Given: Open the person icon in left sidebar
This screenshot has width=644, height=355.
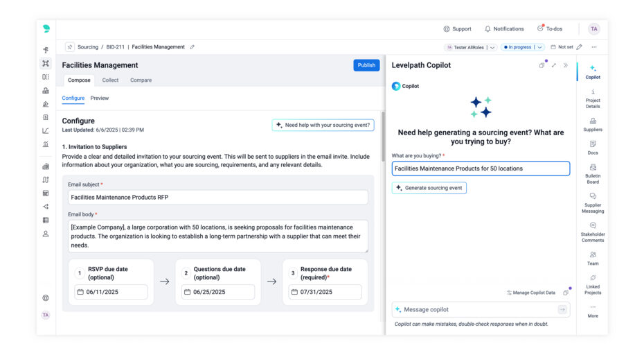Looking at the screenshot, I should [x=46, y=234].
